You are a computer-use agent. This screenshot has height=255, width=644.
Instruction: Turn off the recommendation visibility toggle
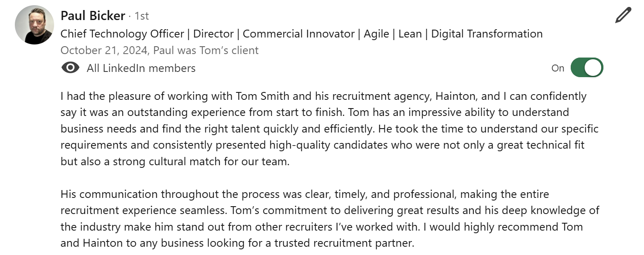point(587,68)
